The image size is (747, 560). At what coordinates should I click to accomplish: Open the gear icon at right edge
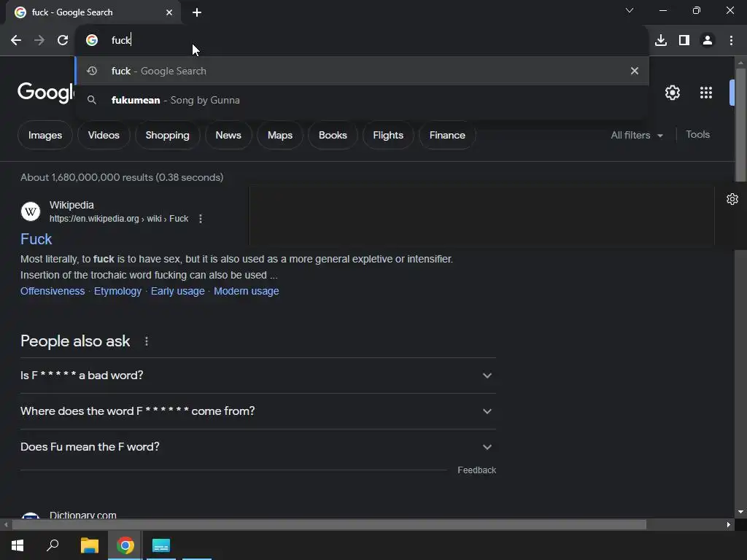pyautogui.click(x=732, y=199)
